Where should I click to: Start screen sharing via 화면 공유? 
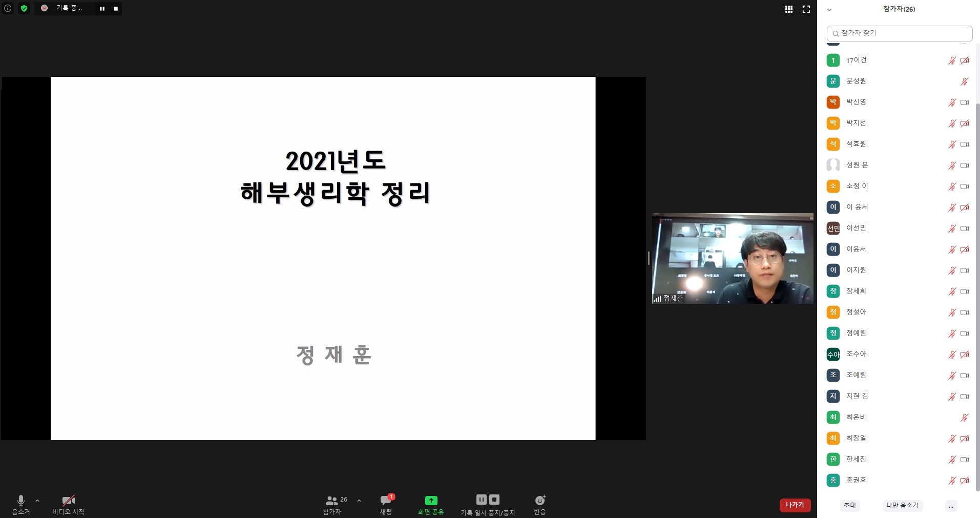[x=430, y=504]
